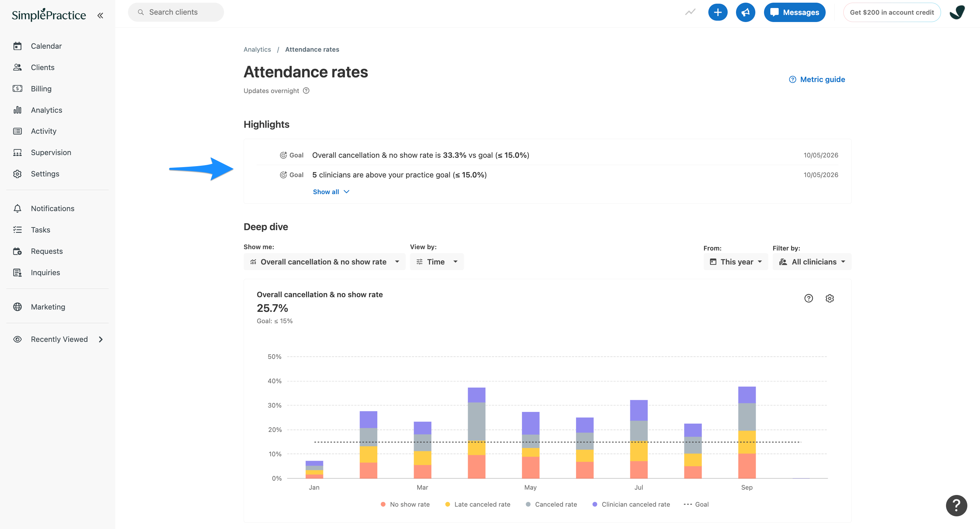
Task: Click the SimplePractice logo
Action: tap(49, 15)
